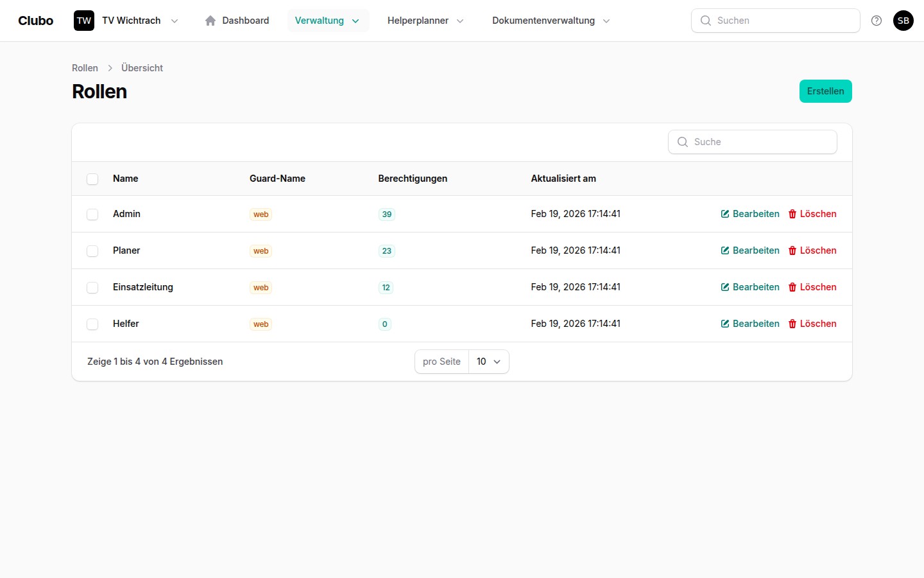Click the help question mark icon
The height and width of the screenshot is (578, 924).
877,21
